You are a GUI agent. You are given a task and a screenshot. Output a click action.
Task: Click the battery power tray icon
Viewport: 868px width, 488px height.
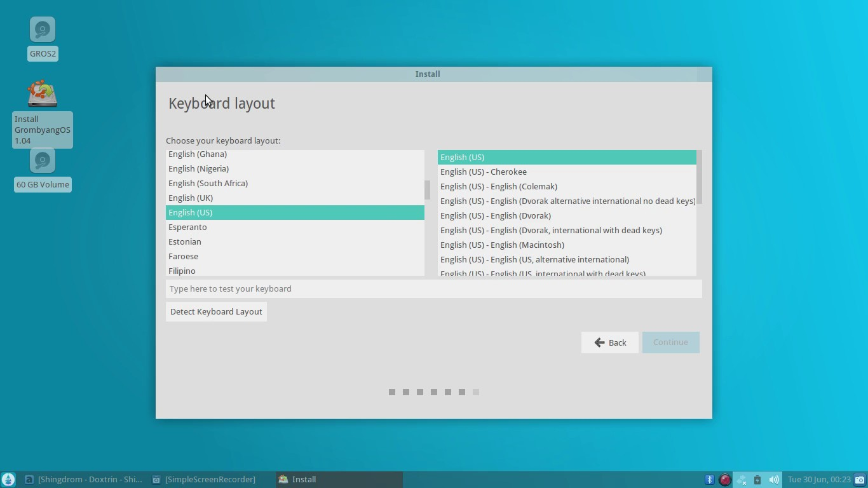[x=757, y=480]
